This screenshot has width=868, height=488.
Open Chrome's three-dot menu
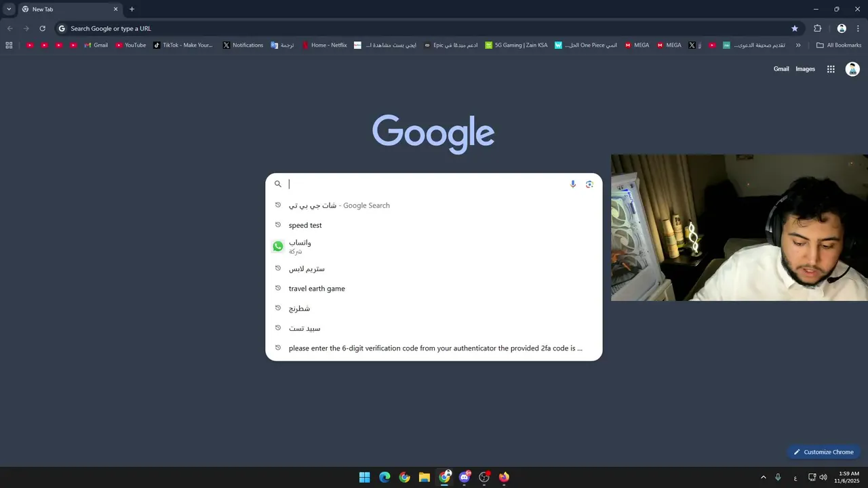(x=858, y=28)
